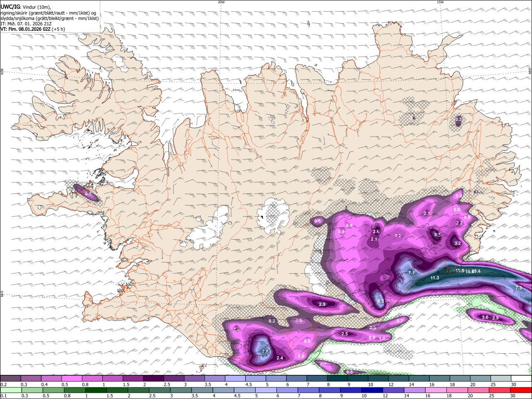Viewport: 532px width, 399px height.
Task: Click the 15W longitude label
Action: [440, 2]
